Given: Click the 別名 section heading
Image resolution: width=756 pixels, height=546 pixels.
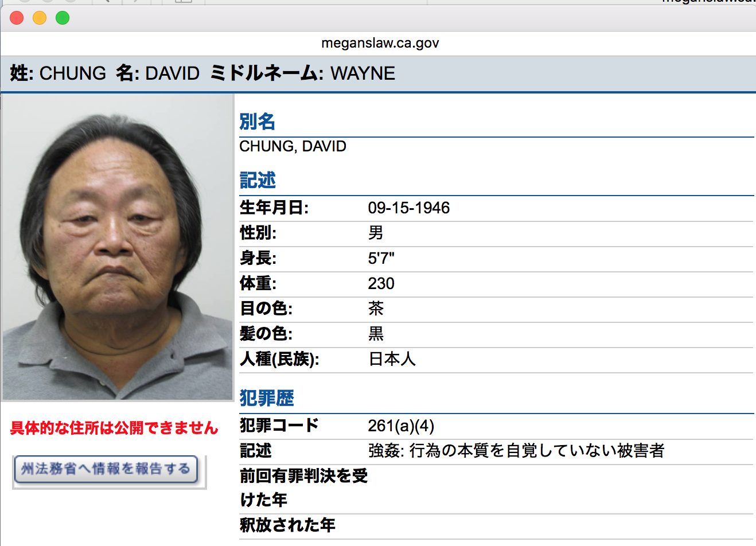Looking at the screenshot, I should point(258,122).
